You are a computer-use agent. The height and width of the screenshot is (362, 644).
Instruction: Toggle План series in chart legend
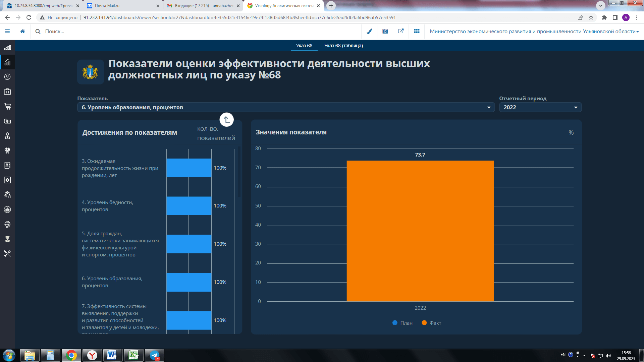click(x=402, y=323)
